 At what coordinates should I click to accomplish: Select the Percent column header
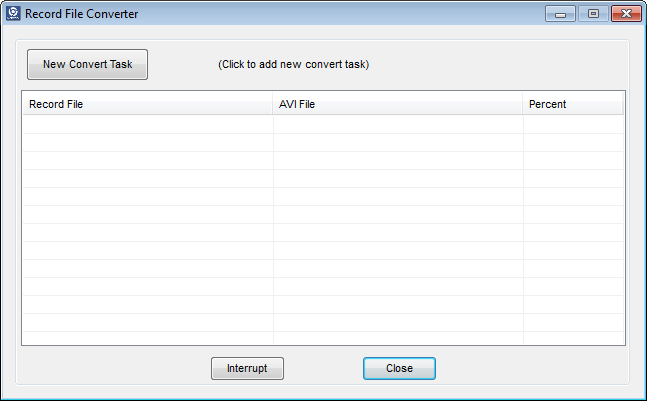[x=573, y=104]
